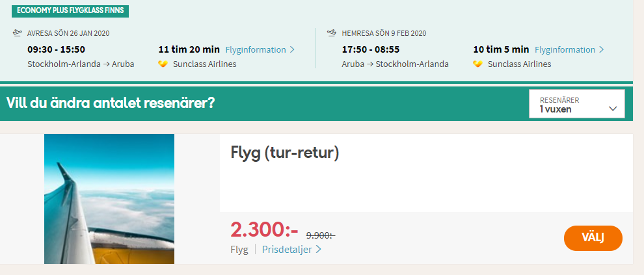Screen dimensions: 644x275
Task: Click the chevron arrow after outbound Flyginformation
Action: tap(292, 49)
